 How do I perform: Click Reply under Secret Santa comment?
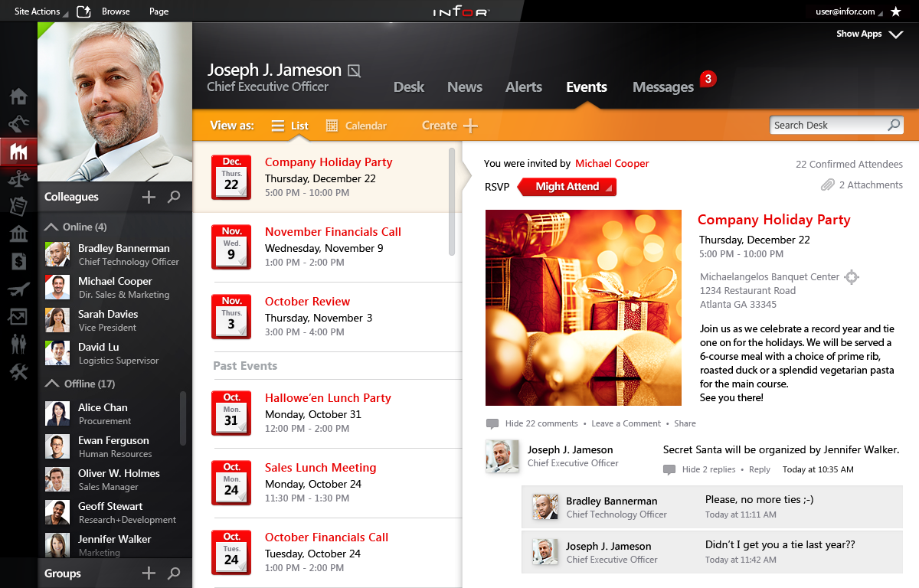[x=760, y=469]
